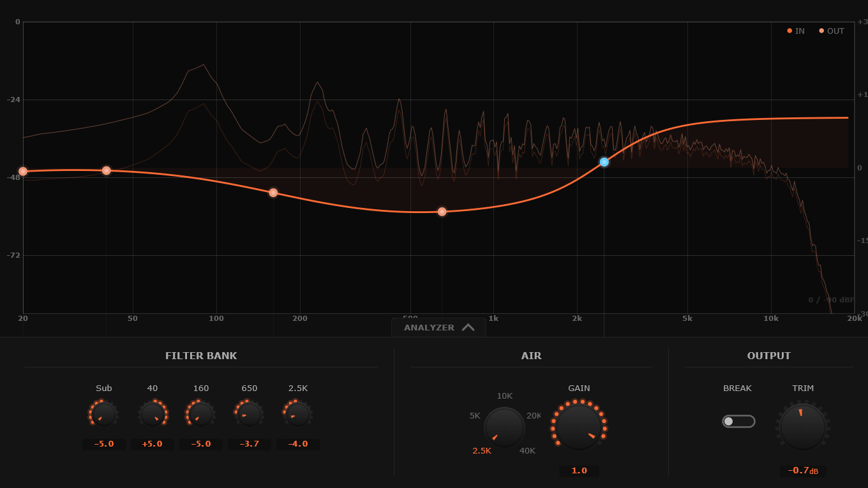Screen dimensions: 868x488
Task: Click the TRIM value showing -0.7 dB
Action: 802,471
